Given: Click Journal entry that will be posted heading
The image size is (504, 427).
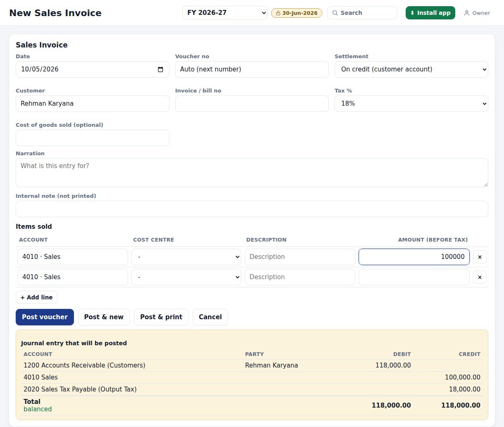Looking at the screenshot, I should (x=74, y=343).
